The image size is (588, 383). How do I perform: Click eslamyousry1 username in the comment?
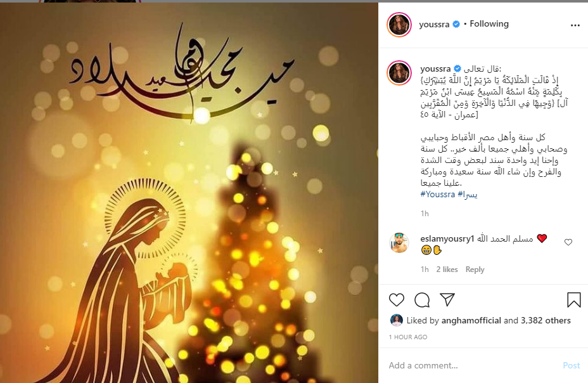447,238
